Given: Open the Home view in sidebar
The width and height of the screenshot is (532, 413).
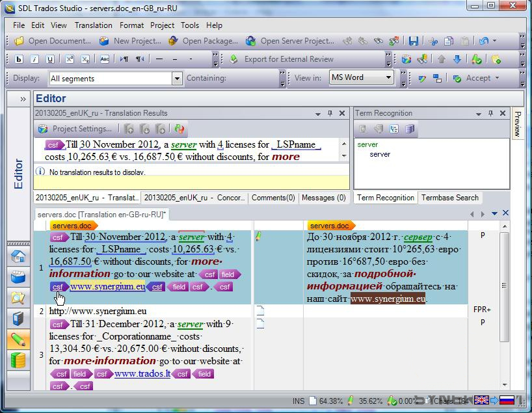Looking at the screenshot, I should pos(18,256).
